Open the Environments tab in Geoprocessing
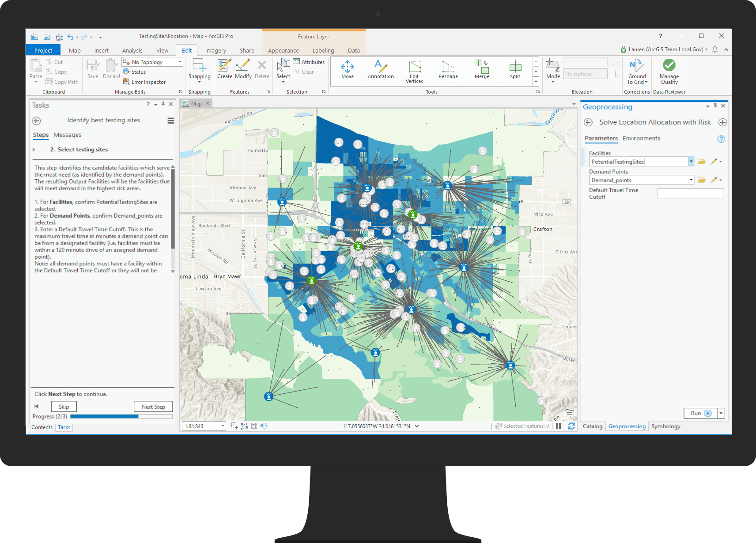Screen dimensions: 756x543 (x=641, y=139)
